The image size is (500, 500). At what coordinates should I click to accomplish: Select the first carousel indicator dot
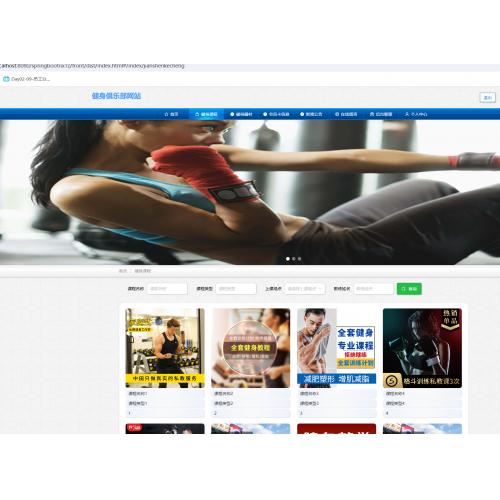(x=288, y=259)
